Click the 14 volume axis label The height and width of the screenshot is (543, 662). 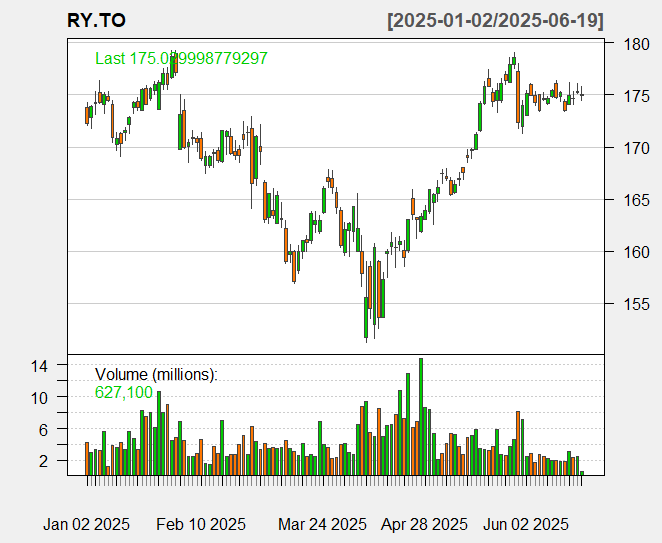tap(39, 366)
